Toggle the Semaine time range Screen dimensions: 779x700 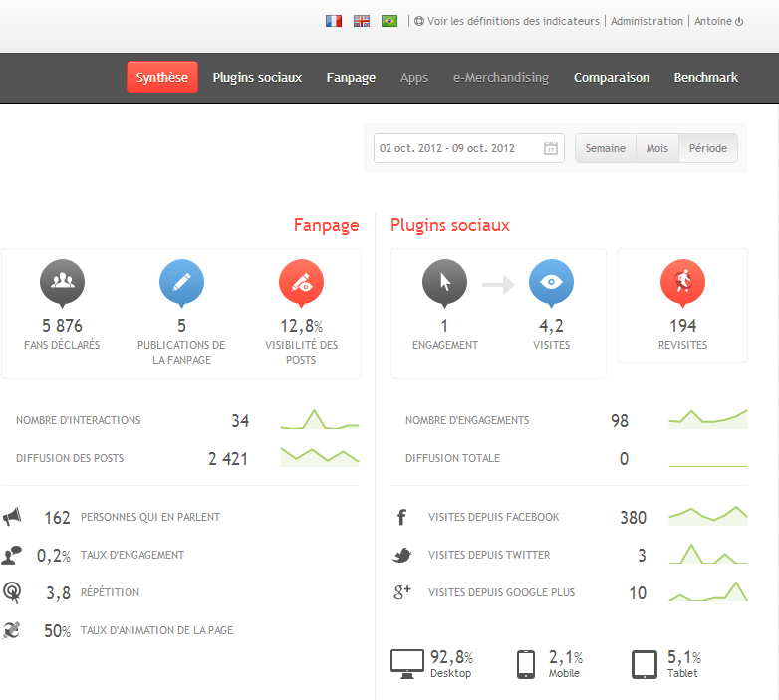pos(606,148)
